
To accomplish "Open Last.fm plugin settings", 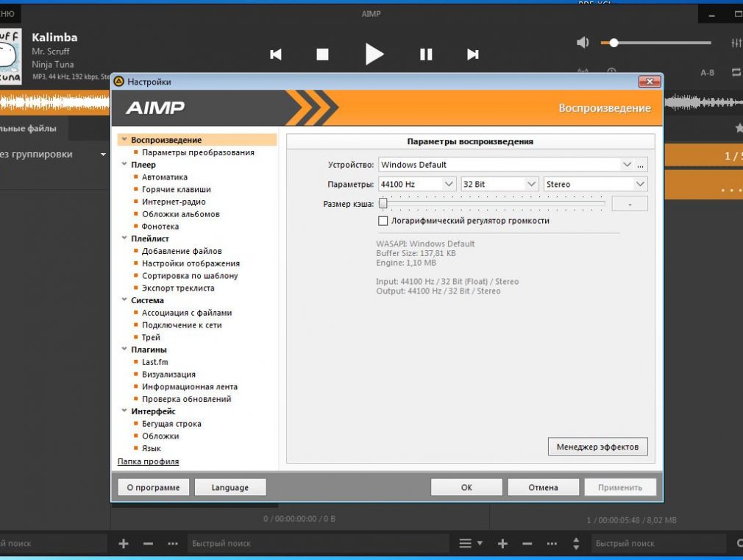I will coord(155,362).
